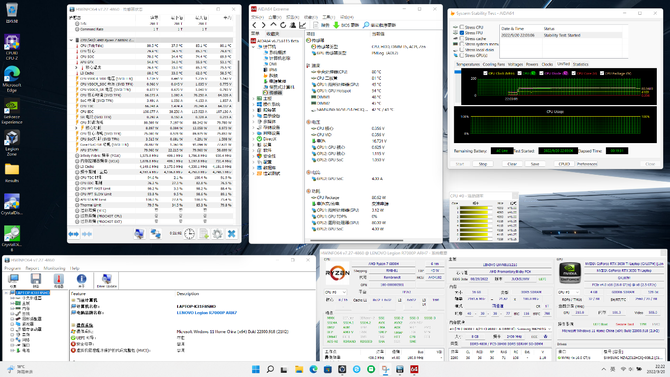Enable the Stress CPU checkbox
This screenshot has width=670, height=377.
pyautogui.click(x=461, y=27)
